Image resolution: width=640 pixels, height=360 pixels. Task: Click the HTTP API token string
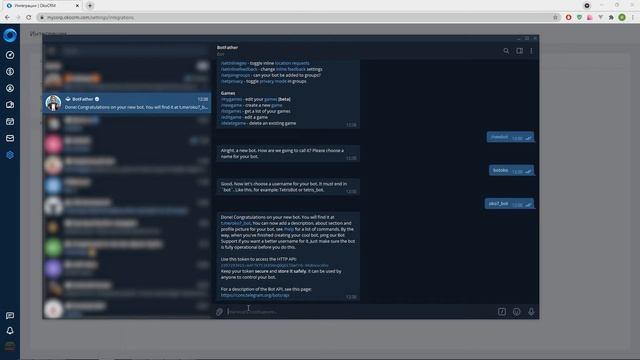(x=274, y=265)
